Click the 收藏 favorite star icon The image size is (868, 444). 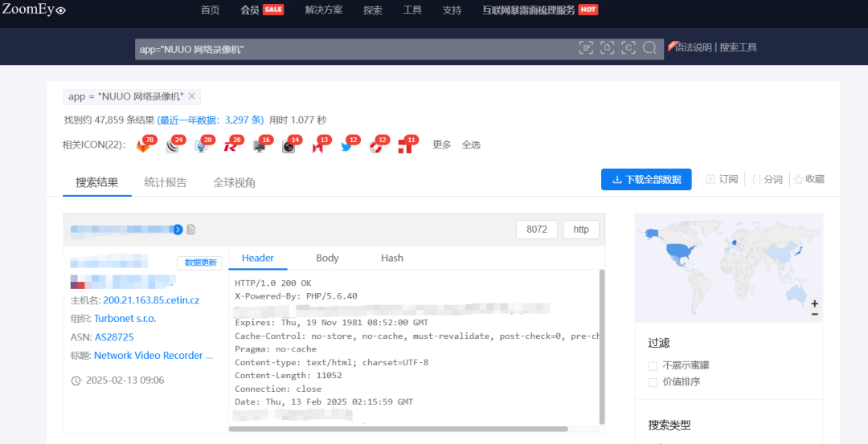pos(798,179)
